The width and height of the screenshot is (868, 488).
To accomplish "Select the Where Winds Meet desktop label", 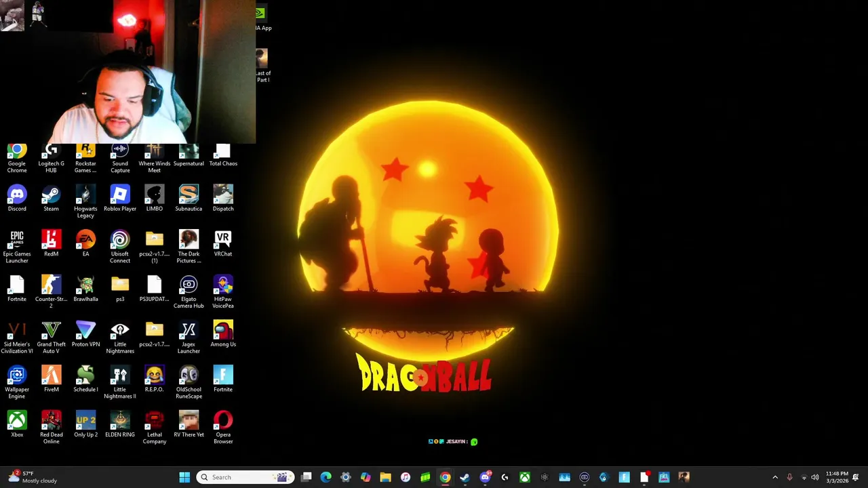I will (x=155, y=167).
